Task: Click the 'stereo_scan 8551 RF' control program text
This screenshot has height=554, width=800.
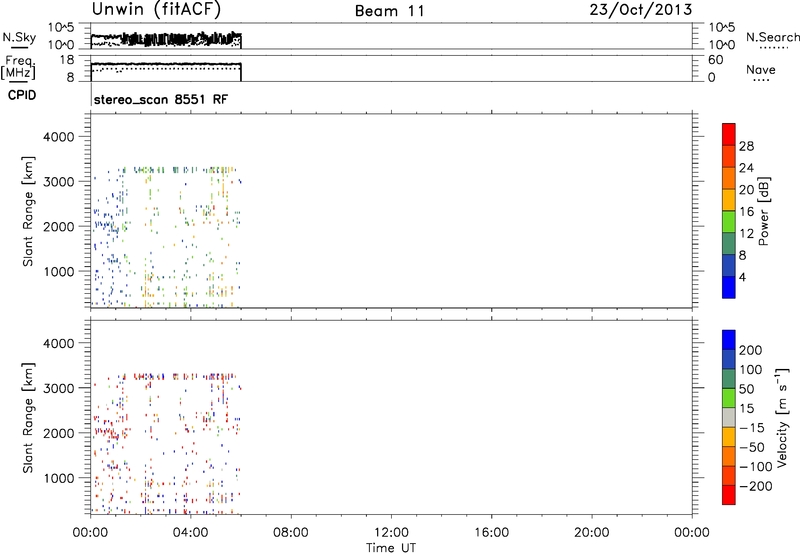Action: [161, 99]
